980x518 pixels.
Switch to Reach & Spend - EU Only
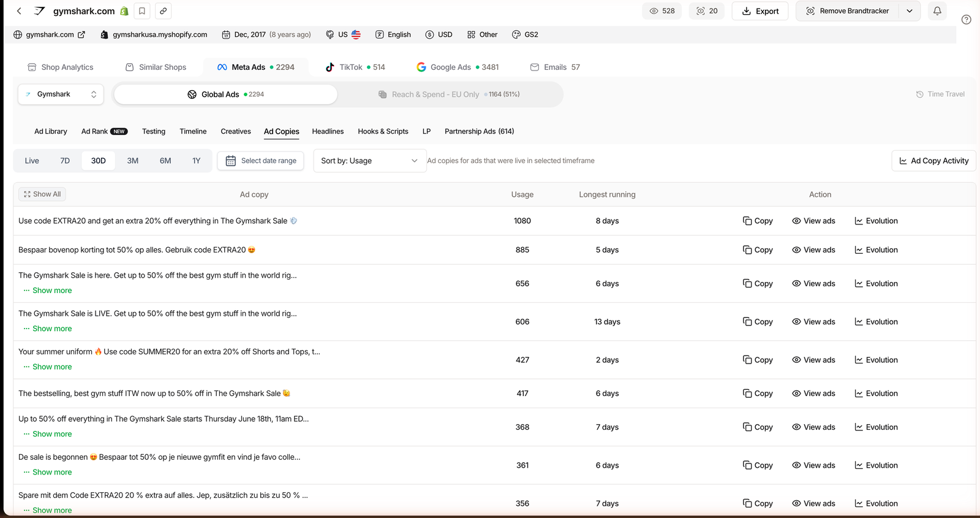coord(449,94)
